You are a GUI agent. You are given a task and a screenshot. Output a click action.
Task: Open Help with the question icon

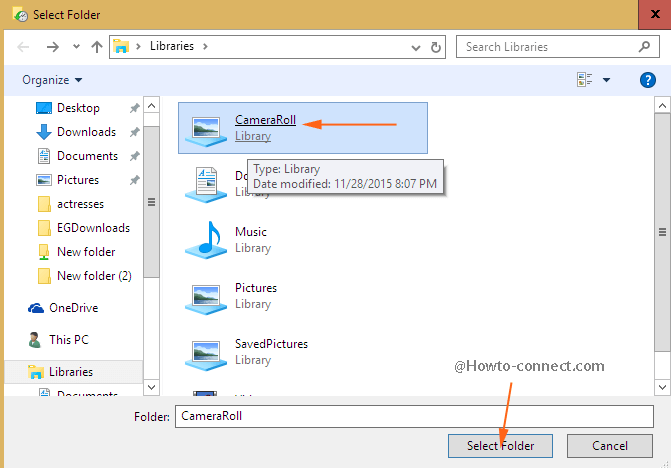(x=647, y=80)
